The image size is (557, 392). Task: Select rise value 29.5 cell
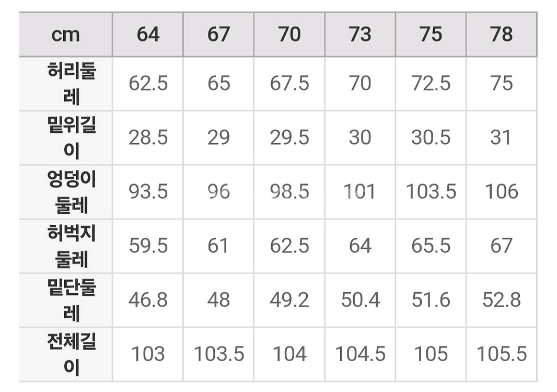[x=289, y=137]
